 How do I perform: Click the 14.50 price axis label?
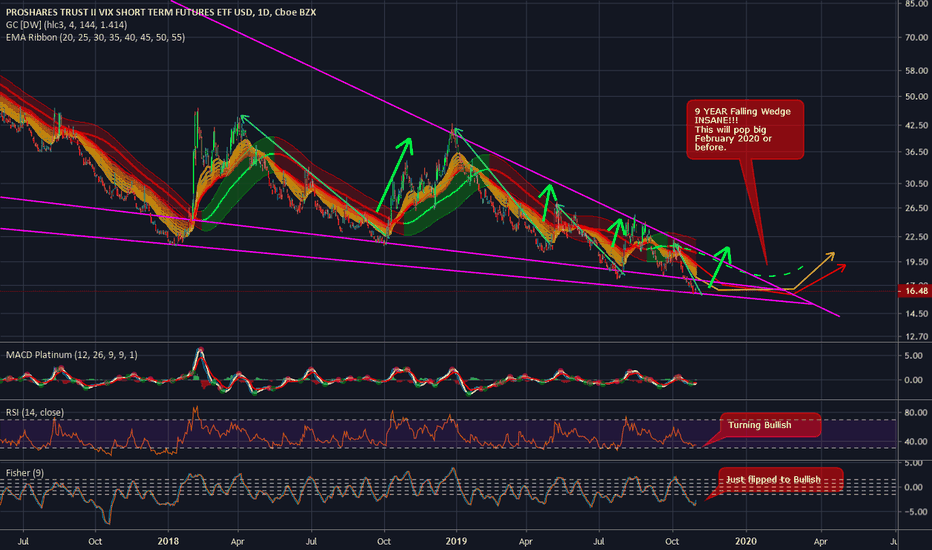916,314
